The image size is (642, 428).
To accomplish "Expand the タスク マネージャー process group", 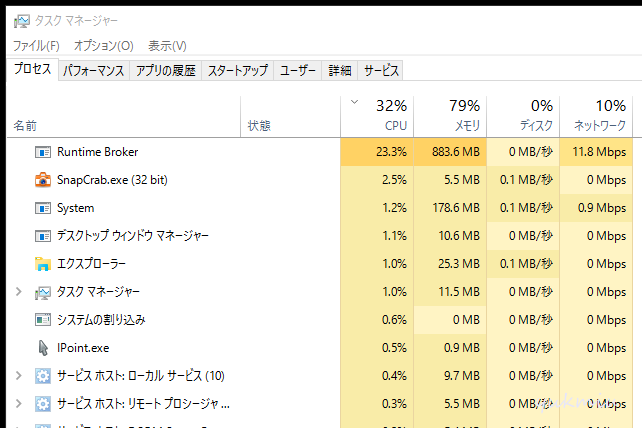I will [18, 292].
